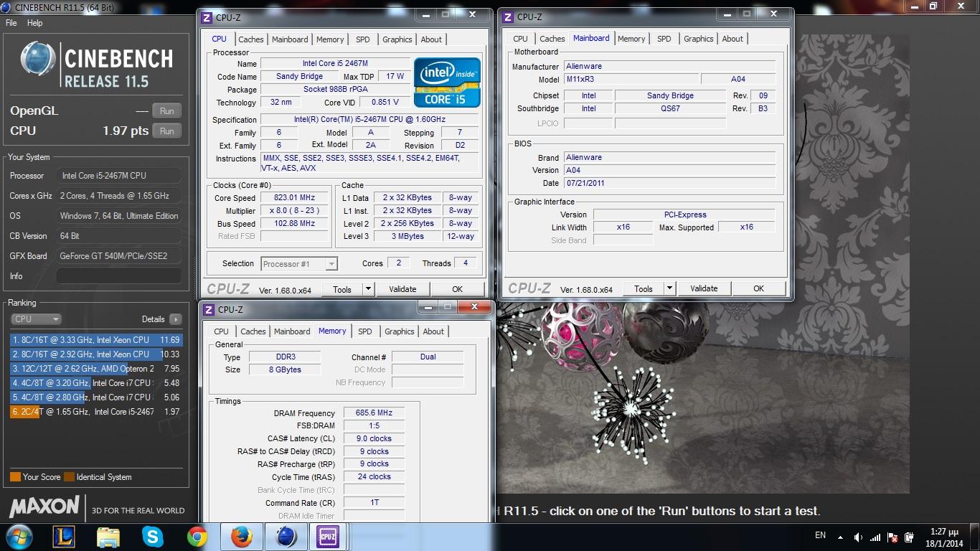Open the Action Center flag icon
The width and height of the screenshot is (980, 551).
point(892,537)
